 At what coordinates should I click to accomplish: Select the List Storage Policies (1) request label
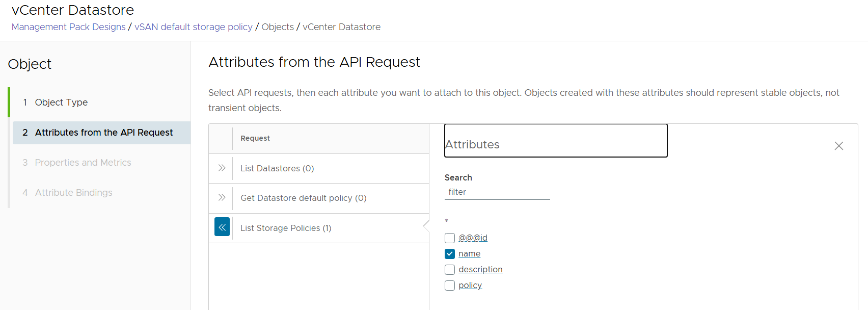point(285,228)
